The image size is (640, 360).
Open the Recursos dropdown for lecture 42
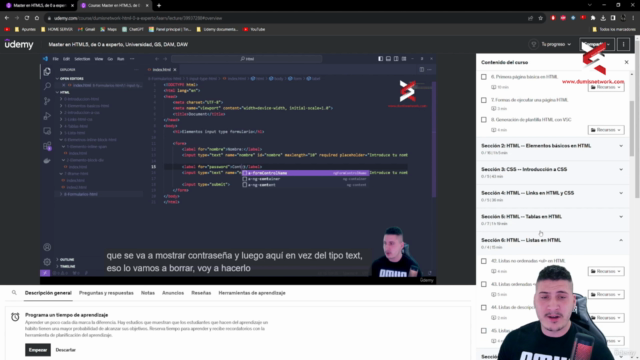click(606, 271)
